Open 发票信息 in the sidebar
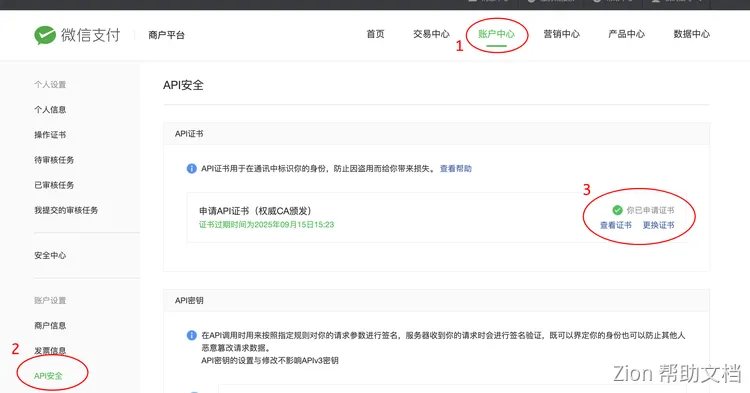750x393 pixels. [50, 350]
